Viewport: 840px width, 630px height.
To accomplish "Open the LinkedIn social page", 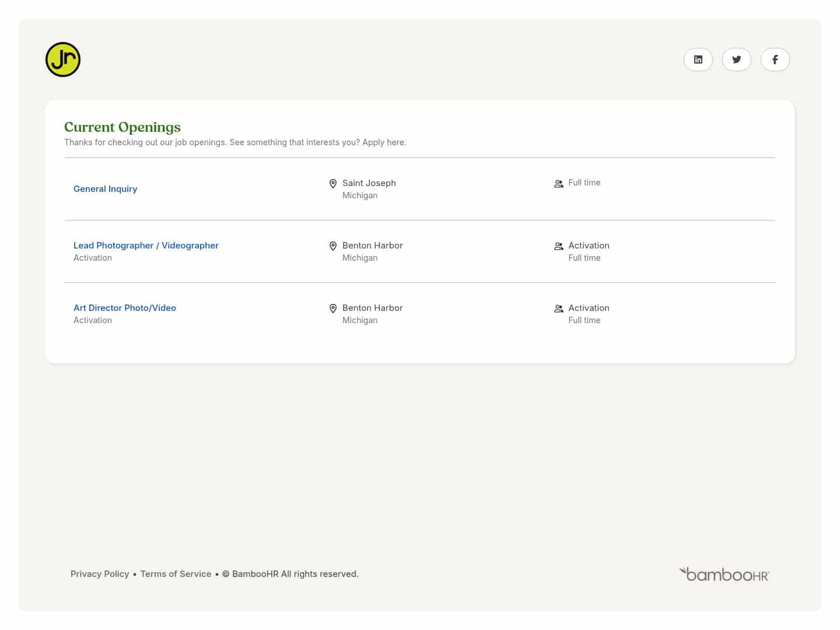I will tap(698, 60).
